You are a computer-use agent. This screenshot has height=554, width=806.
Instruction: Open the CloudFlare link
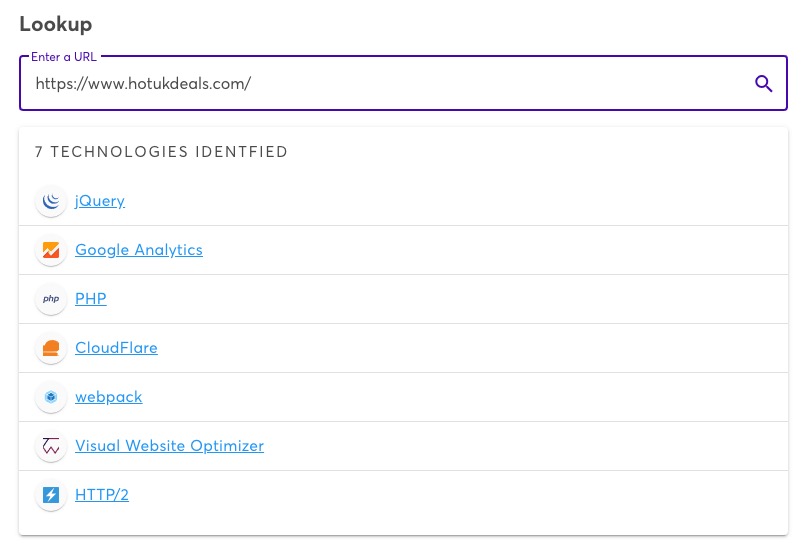(116, 348)
